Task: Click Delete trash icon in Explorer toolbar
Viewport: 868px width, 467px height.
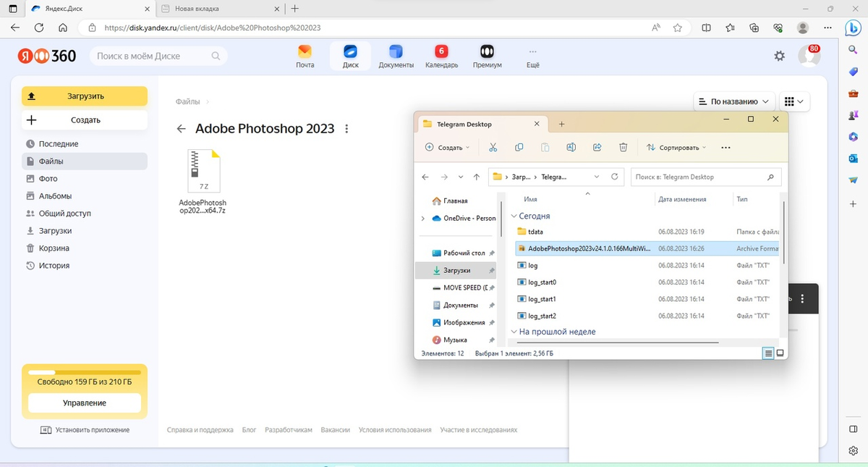Action: click(623, 147)
